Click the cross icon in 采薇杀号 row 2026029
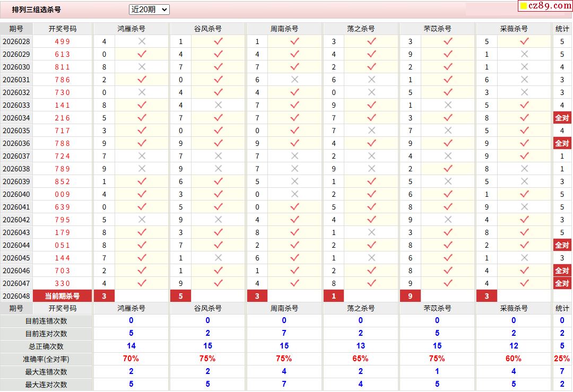The image size is (573, 392). click(x=524, y=54)
